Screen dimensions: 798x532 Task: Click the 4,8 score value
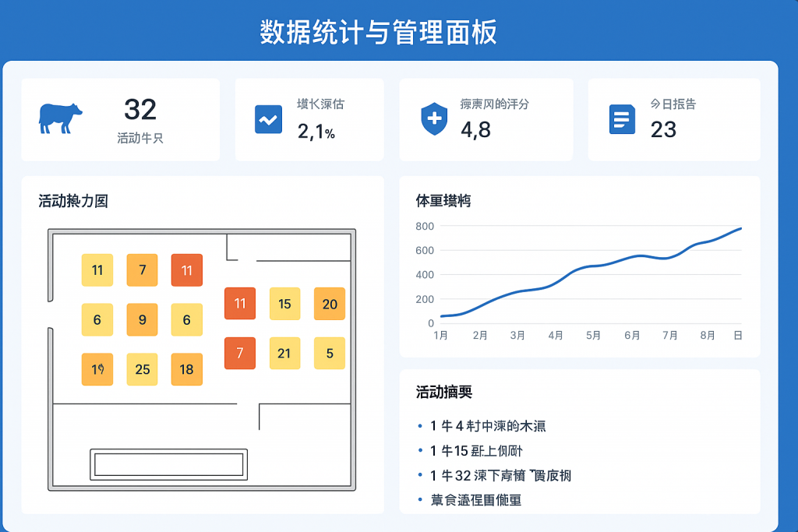[x=475, y=129]
